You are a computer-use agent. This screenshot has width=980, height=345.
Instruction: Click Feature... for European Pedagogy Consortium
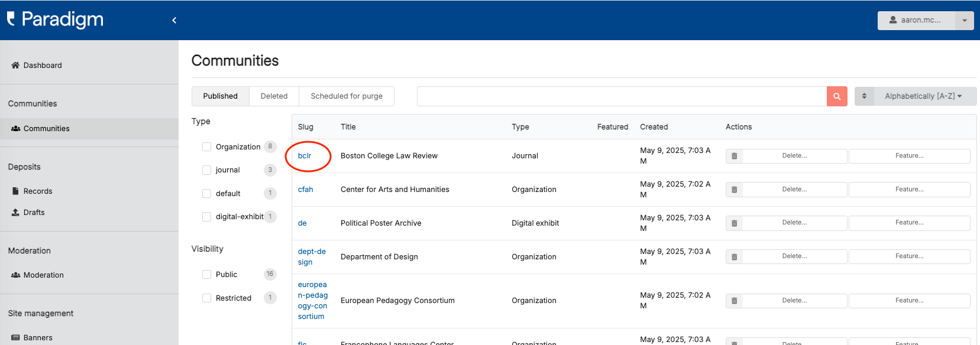tap(910, 301)
